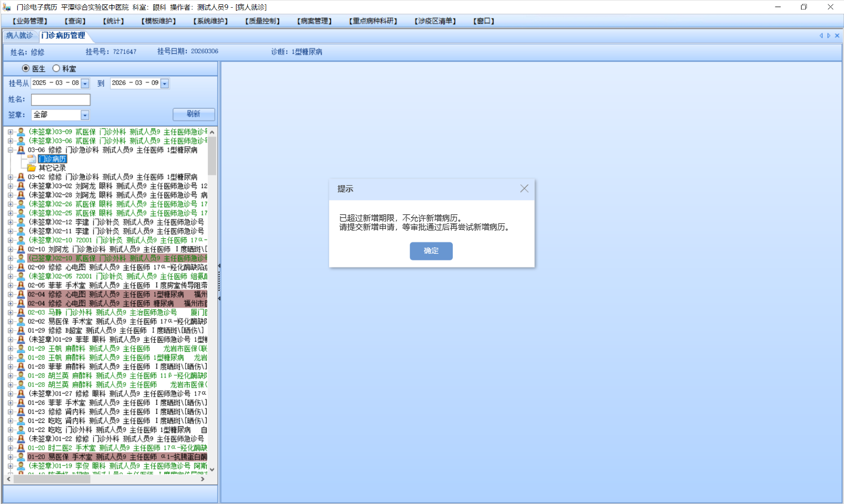This screenshot has height=504, width=844.
Task: Select the 01-20 时二医2 手术室 row
Action: click(x=118, y=447)
